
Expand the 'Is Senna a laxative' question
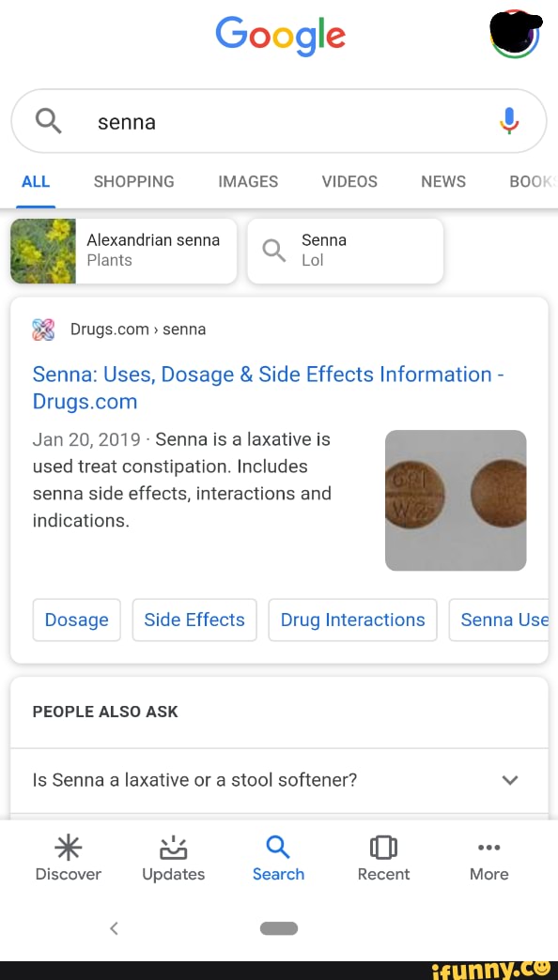point(510,780)
